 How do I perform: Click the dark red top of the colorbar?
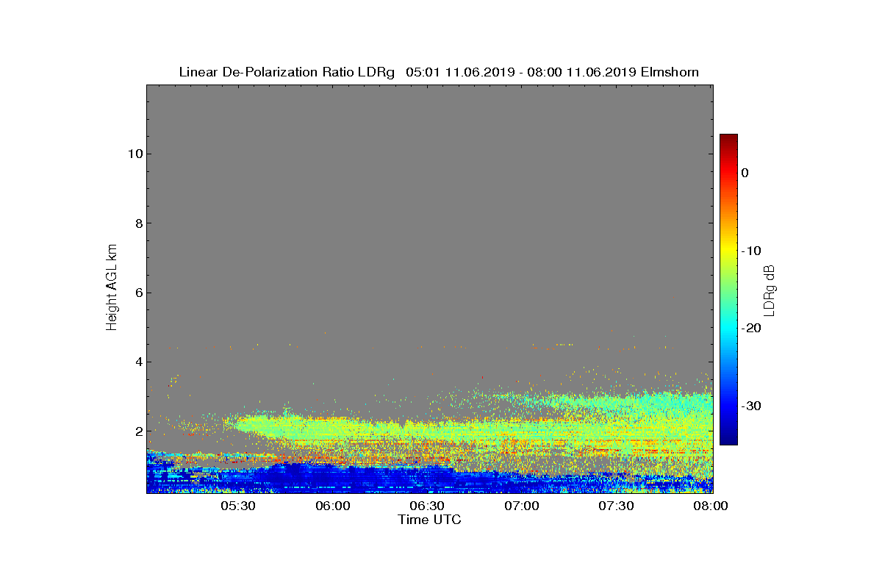point(728,140)
